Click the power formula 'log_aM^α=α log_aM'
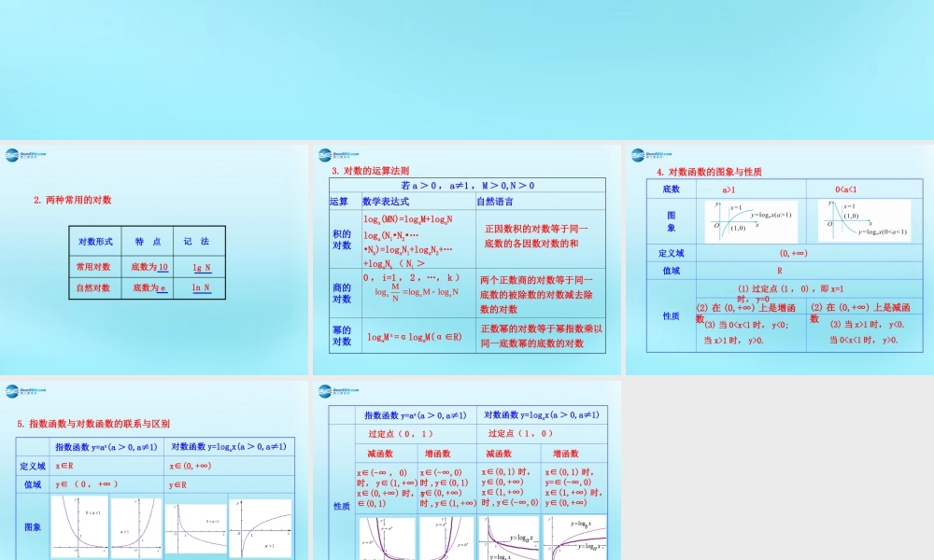Screen dimensions: 934x560 point(415,337)
